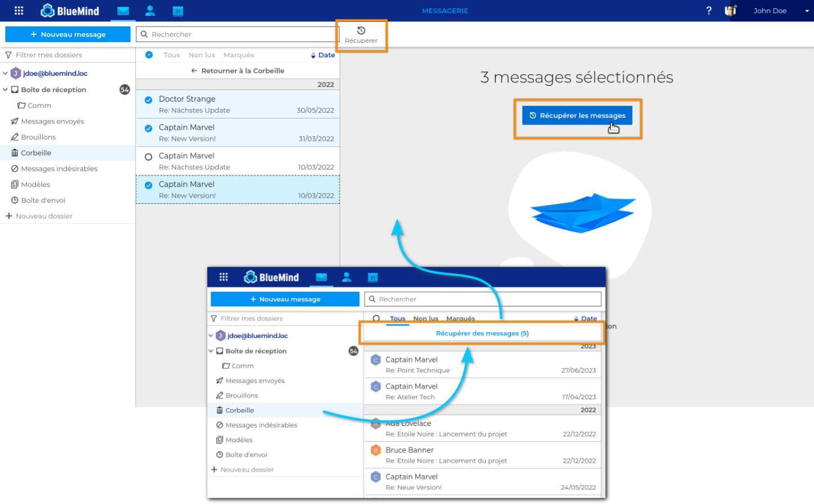Switch to the Marqués filter tab
Screen dimensions: 814x504
[x=238, y=55]
